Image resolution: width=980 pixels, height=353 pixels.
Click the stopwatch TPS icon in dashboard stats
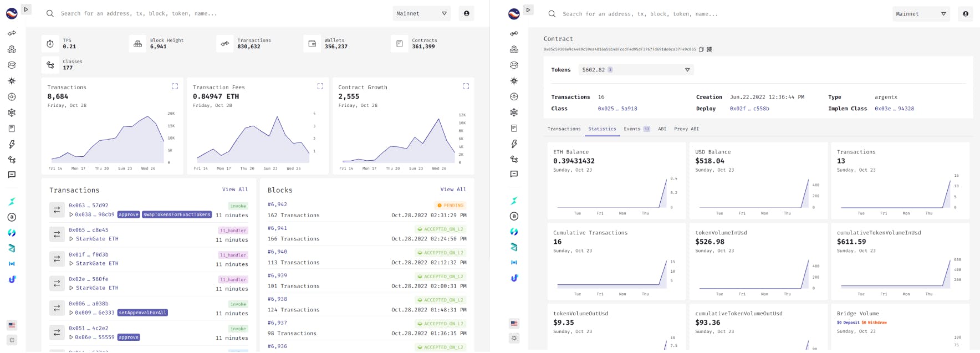click(50, 43)
